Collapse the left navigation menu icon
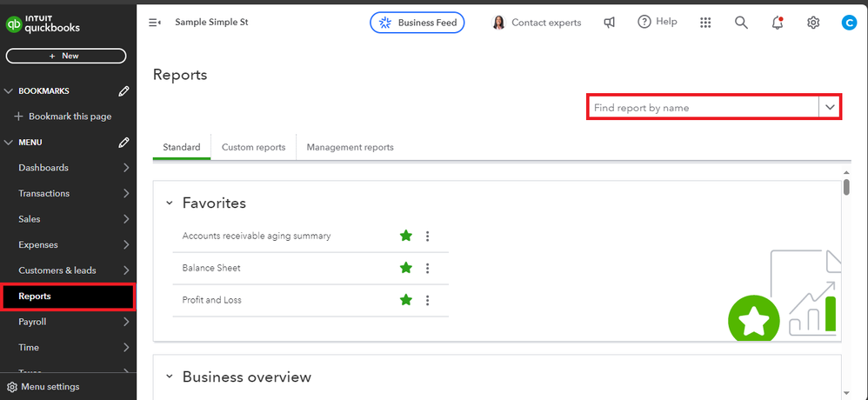Image resolution: width=868 pixels, height=400 pixels. click(x=155, y=23)
